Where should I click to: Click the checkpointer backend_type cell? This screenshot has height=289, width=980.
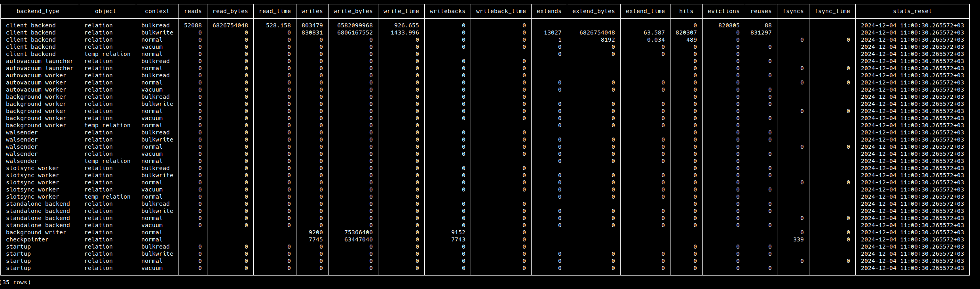click(x=27, y=239)
